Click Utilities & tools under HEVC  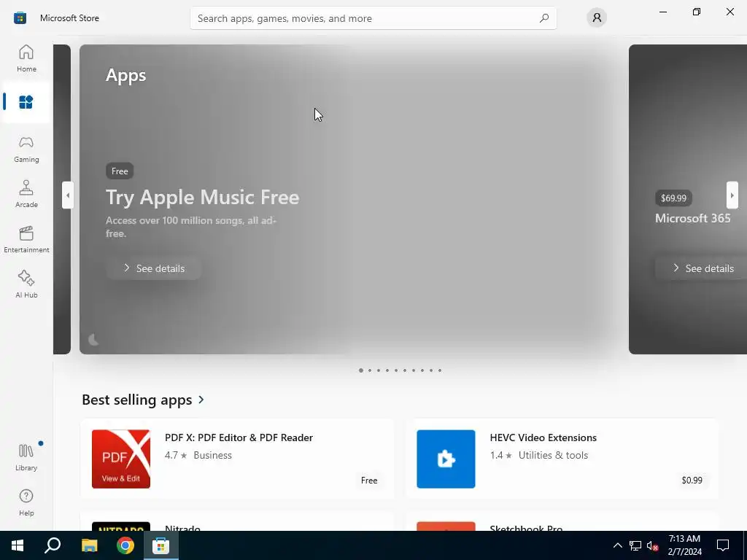pyautogui.click(x=553, y=455)
